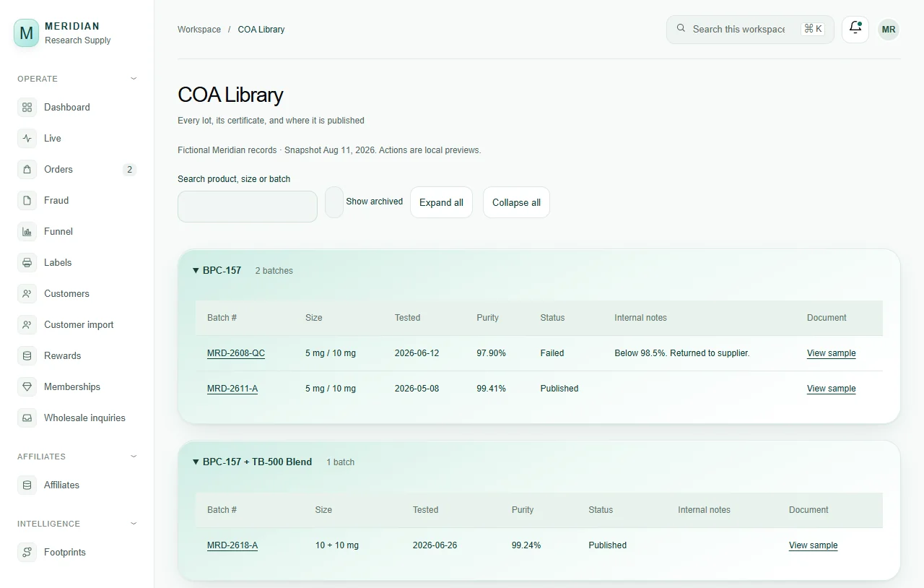View sample document for MRD-2608-QC
The width and height of the screenshot is (924, 588).
pos(831,353)
